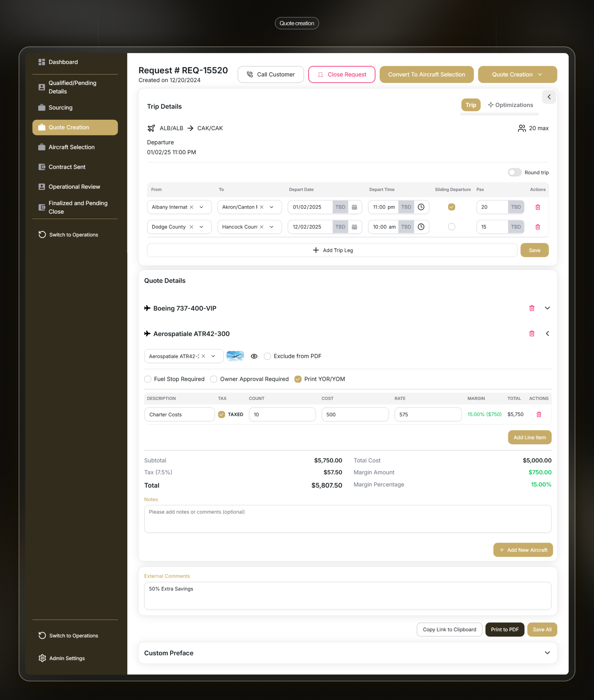Enable the Round trip toggle
The height and width of the screenshot is (700, 594).
pos(515,172)
